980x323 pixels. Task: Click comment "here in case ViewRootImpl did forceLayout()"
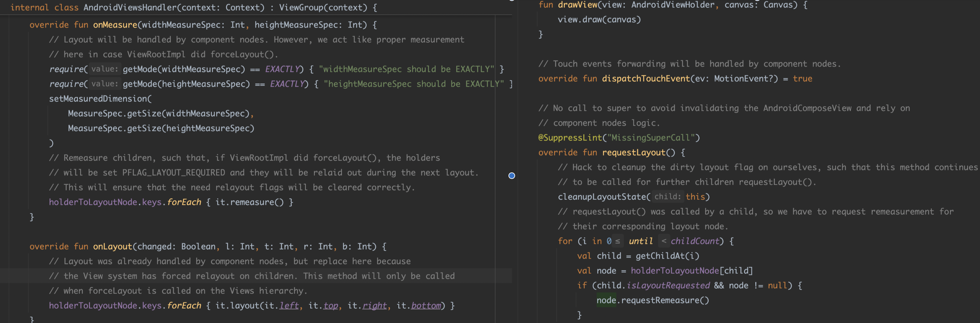coord(164,54)
